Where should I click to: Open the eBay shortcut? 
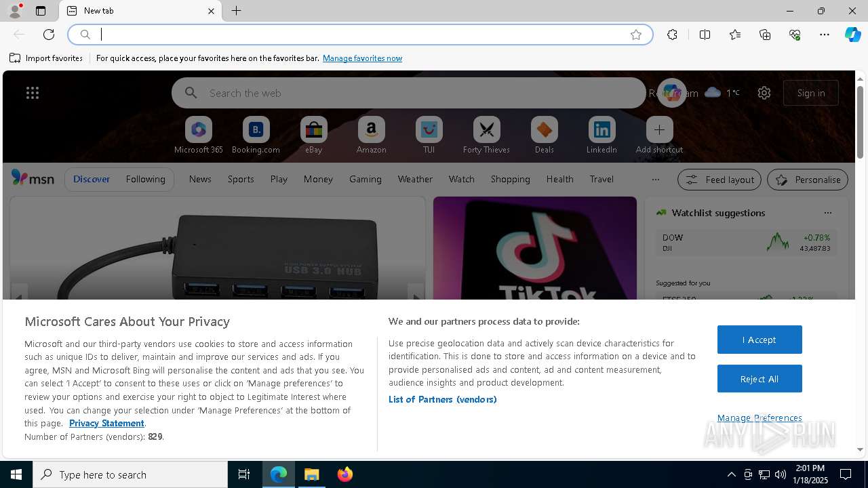tap(313, 135)
